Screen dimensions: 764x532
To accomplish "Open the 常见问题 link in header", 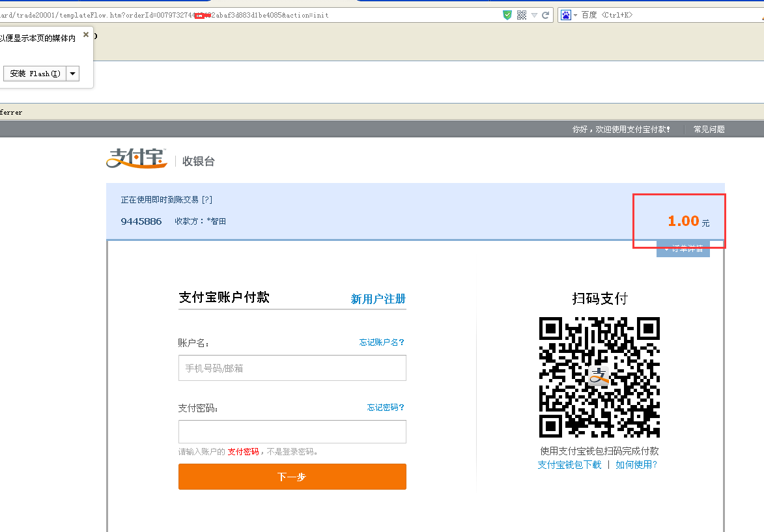I will (709, 129).
